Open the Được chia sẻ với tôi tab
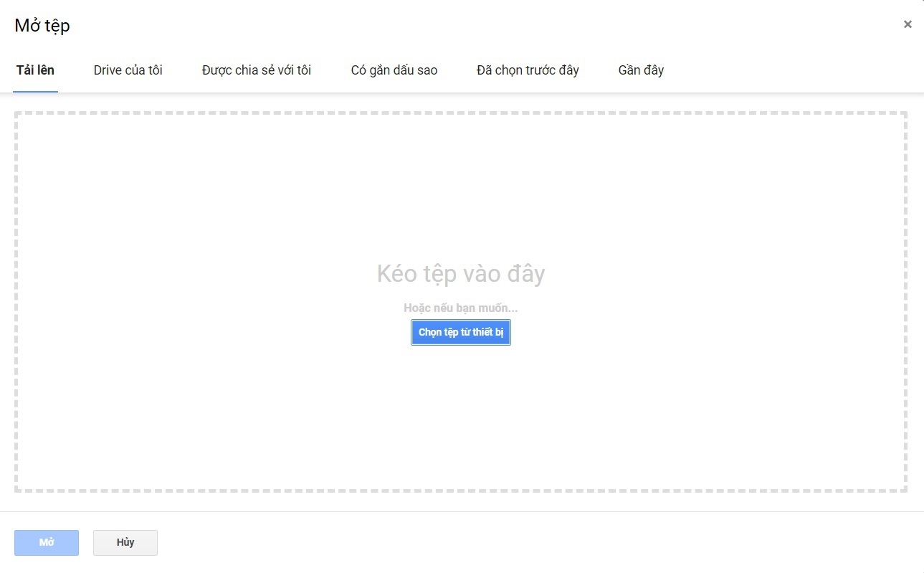 point(257,70)
